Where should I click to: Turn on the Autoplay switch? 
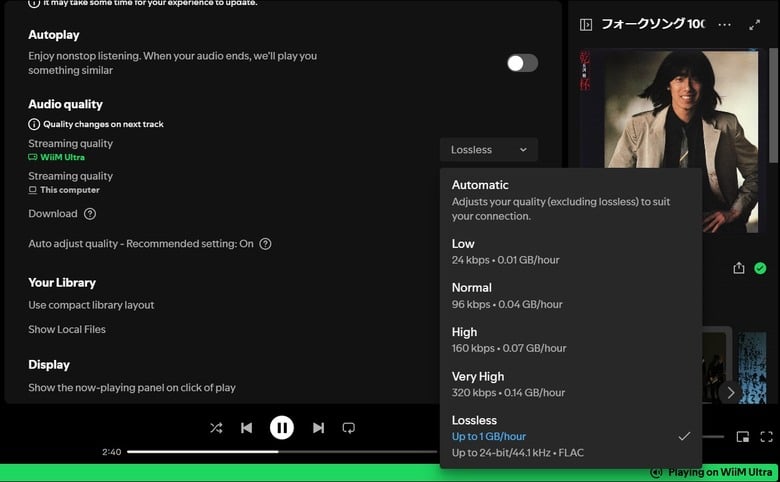pyautogui.click(x=521, y=63)
